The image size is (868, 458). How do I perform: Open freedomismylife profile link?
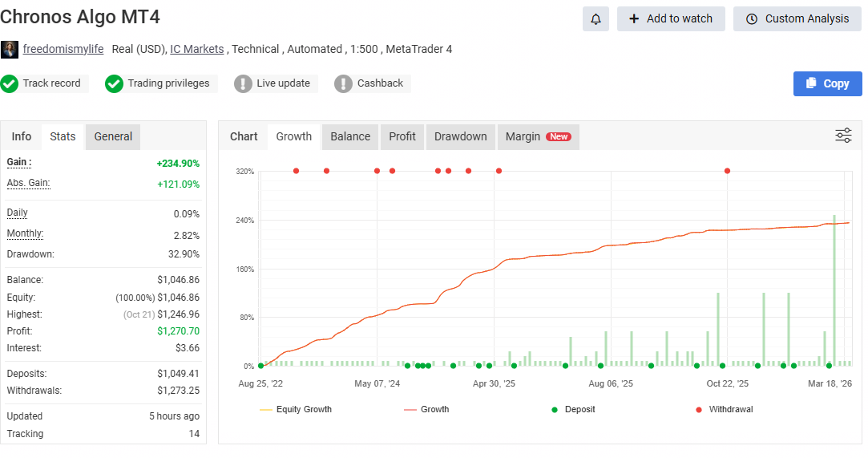tap(63, 49)
